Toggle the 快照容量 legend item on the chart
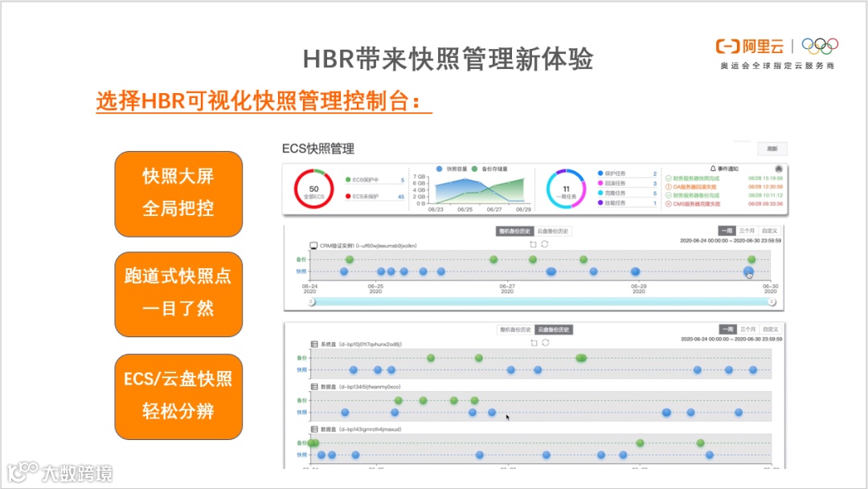This screenshot has width=868, height=489. coord(452,169)
